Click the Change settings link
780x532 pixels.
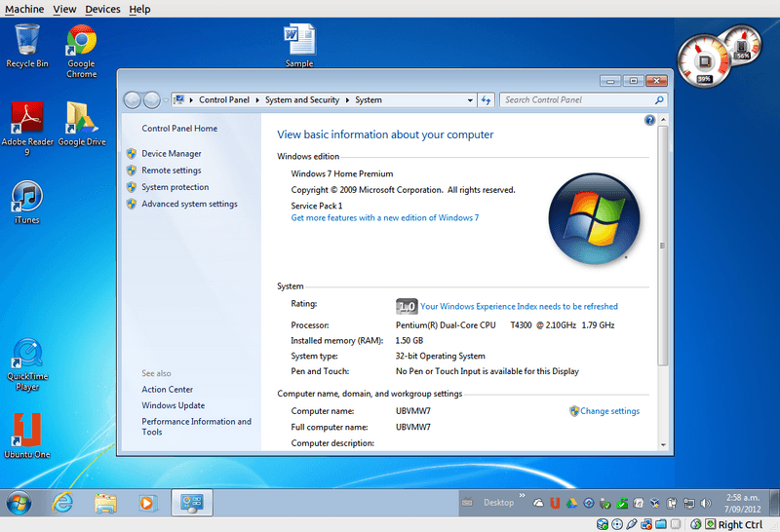[x=610, y=411]
